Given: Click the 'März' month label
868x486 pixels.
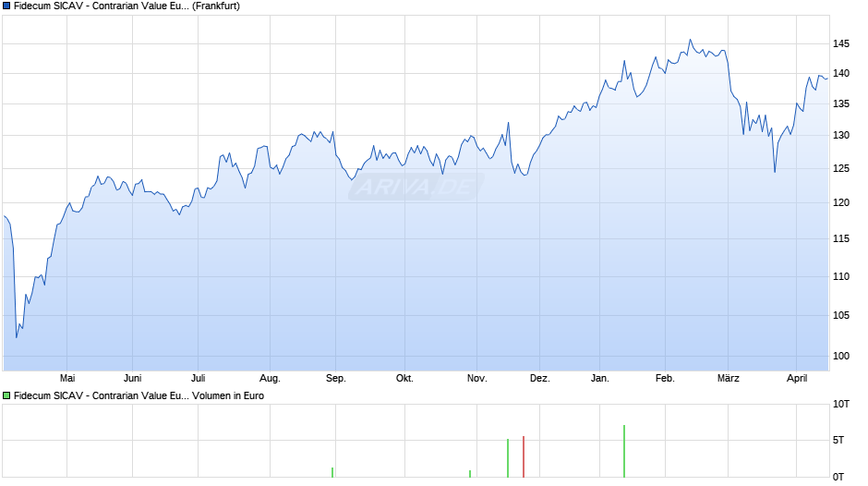Looking at the screenshot, I should tap(728, 378).
